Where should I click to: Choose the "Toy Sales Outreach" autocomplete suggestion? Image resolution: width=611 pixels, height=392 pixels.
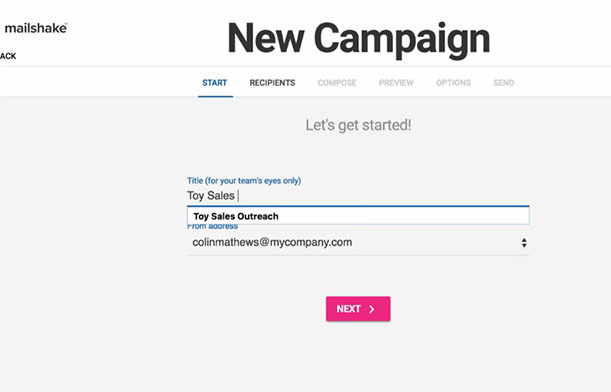[x=358, y=216]
